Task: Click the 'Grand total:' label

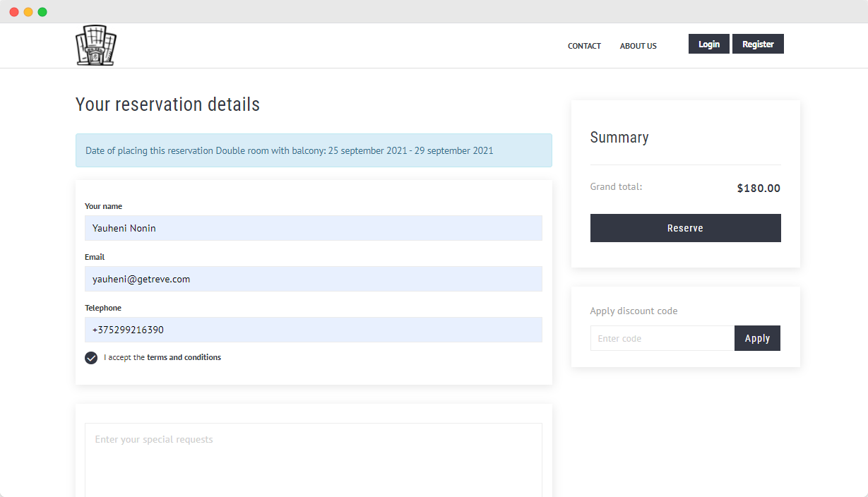Action: point(617,187)
